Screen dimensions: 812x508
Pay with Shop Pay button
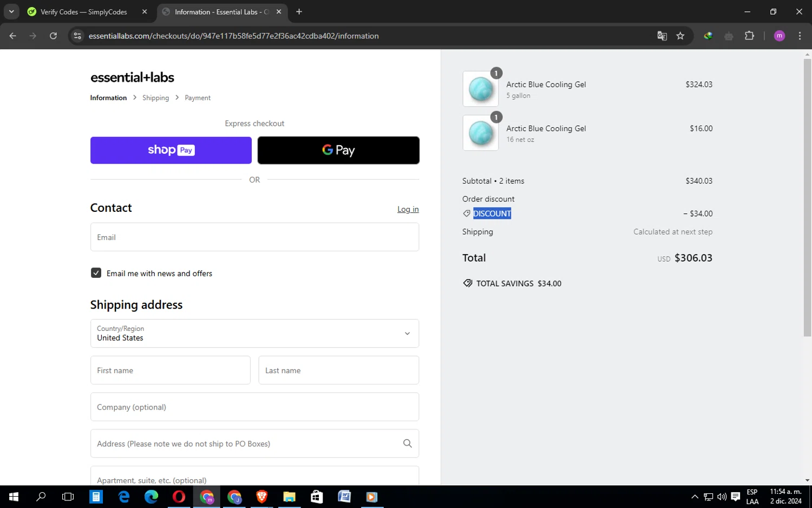(171, 150)
